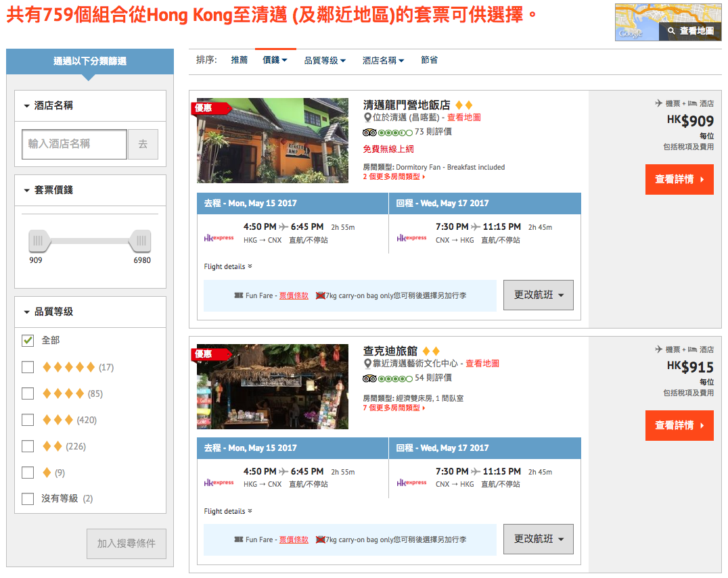Click crossed-out baggage icon in first hotel fare bar
This screenshot has width=728, height=578.
[320, 295]
